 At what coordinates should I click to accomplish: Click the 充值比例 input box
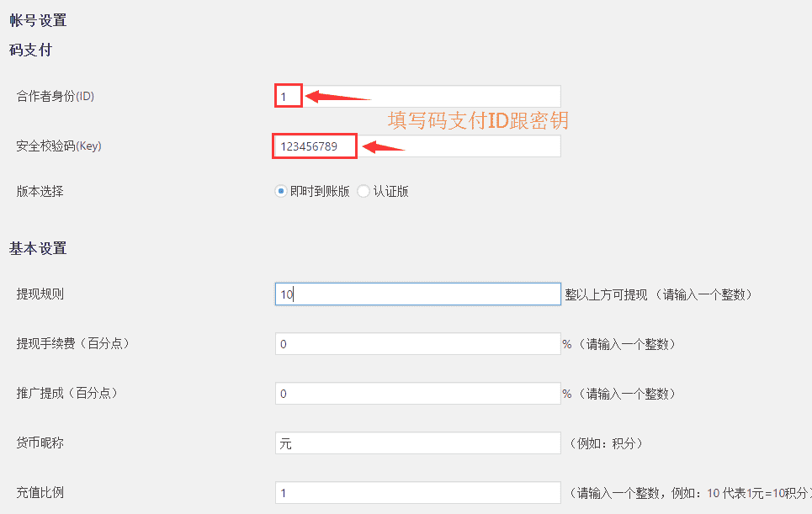coord(417,493)
